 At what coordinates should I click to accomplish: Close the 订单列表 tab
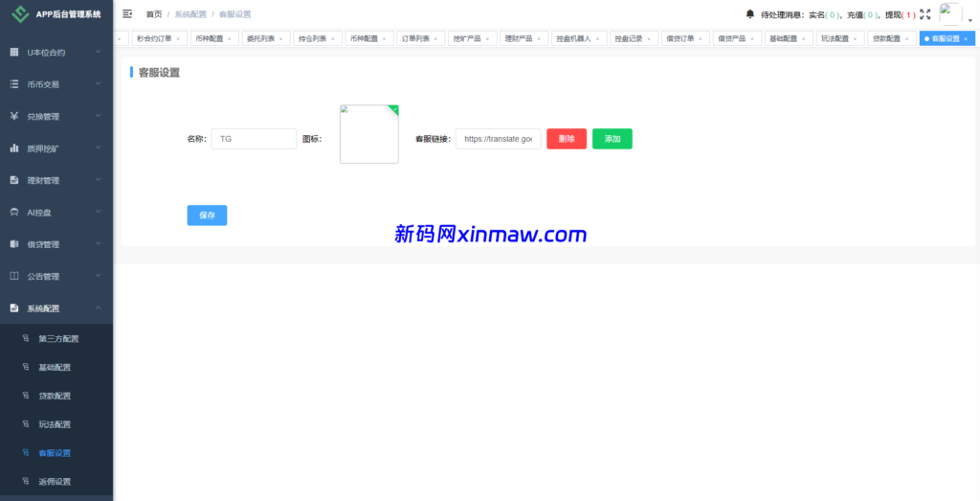435,38
